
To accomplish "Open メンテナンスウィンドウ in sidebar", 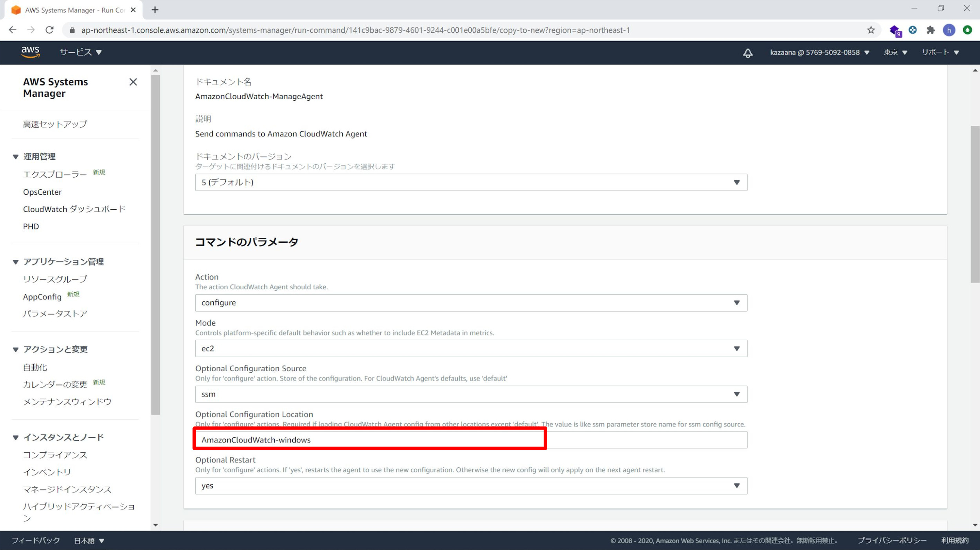I will tap(67, 402).
